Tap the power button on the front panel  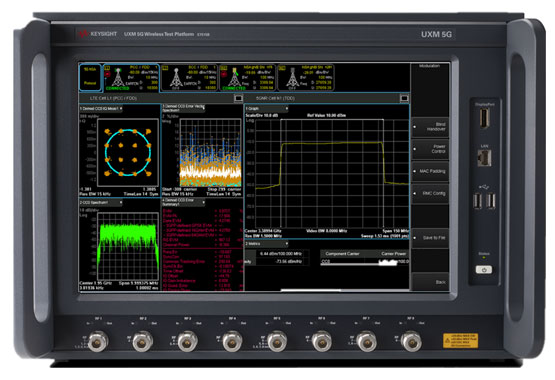484,270
